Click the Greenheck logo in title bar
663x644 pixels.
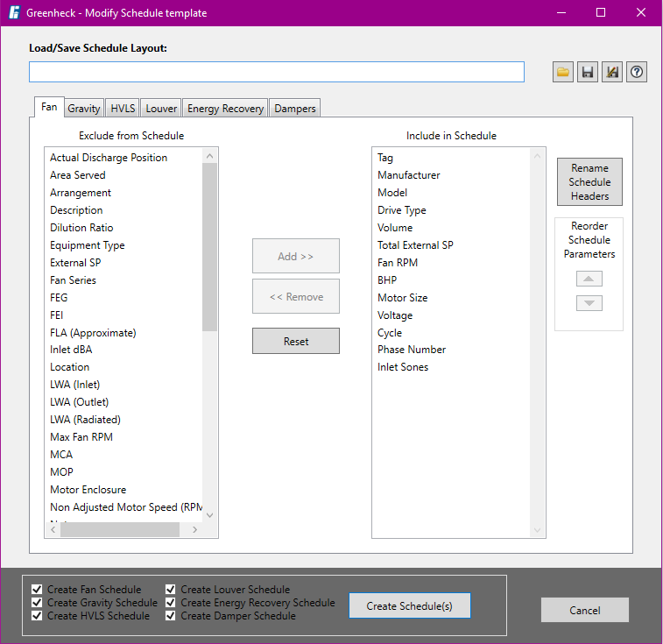point(14,12)
